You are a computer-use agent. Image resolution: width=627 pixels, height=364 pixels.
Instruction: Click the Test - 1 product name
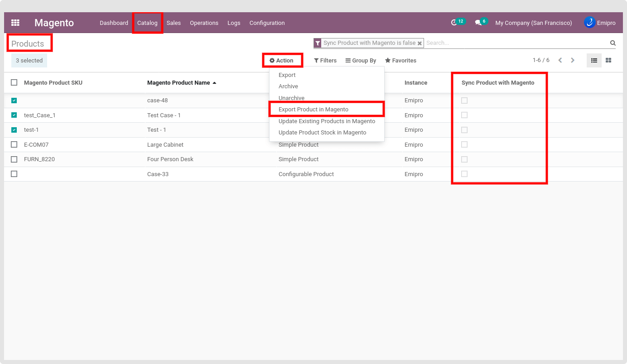click(157, 130)
